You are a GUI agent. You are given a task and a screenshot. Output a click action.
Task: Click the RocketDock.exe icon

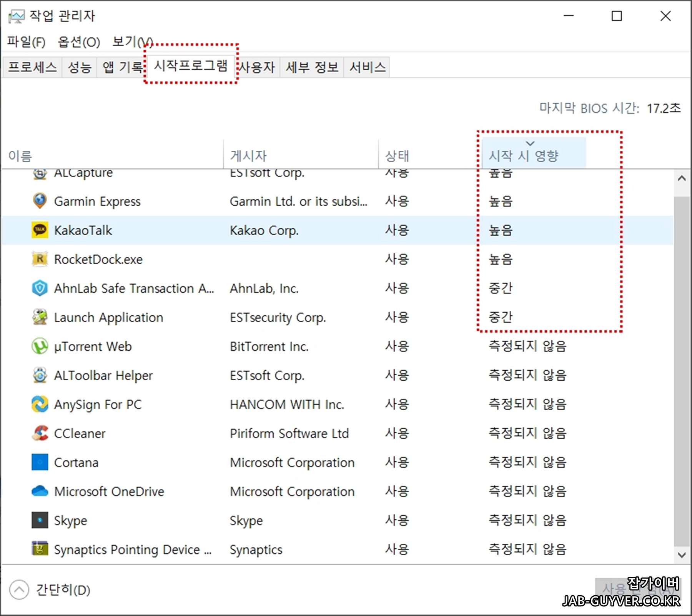point(40,259)
